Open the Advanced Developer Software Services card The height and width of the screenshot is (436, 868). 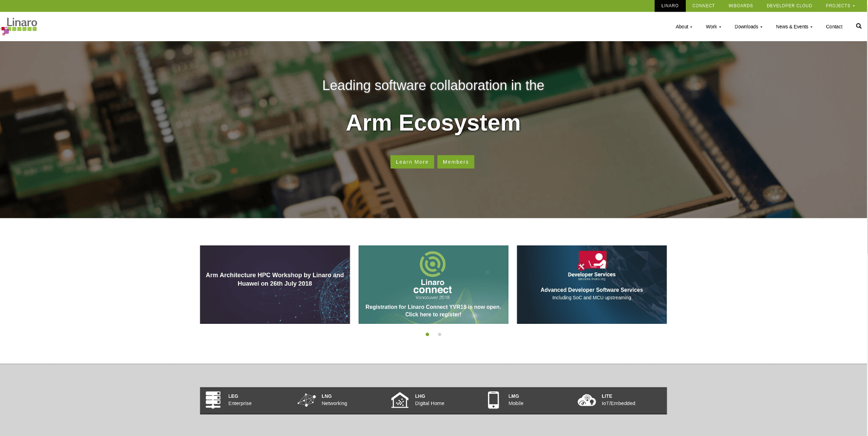click(x=592, y=285)
